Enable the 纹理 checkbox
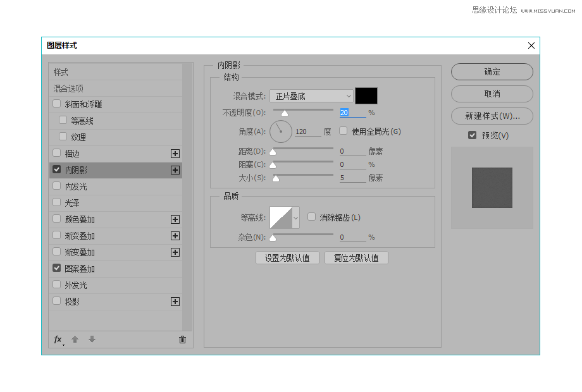This screenshot has height=392, width=582. click(x=63, y=137)
